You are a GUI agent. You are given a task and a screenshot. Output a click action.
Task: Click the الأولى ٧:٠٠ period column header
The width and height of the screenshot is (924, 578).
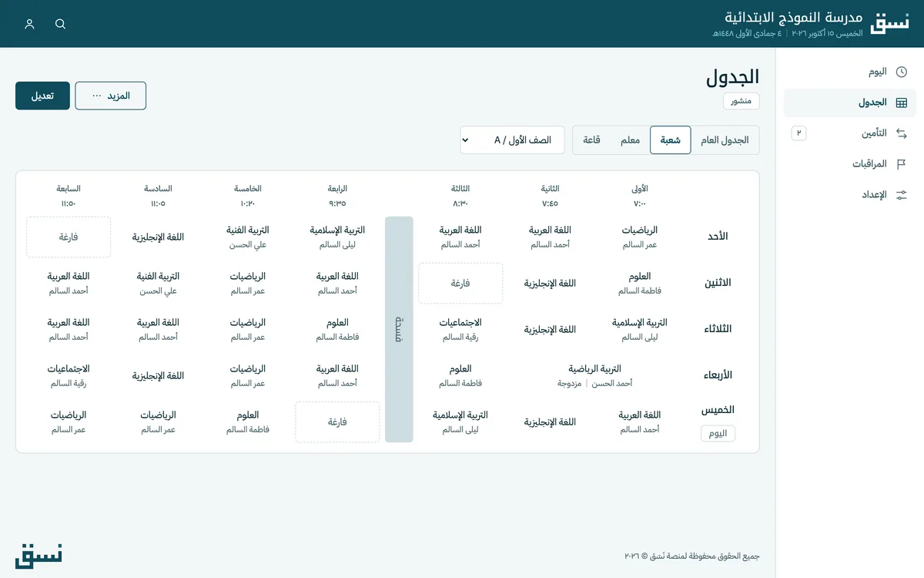(x=639, y=196)
